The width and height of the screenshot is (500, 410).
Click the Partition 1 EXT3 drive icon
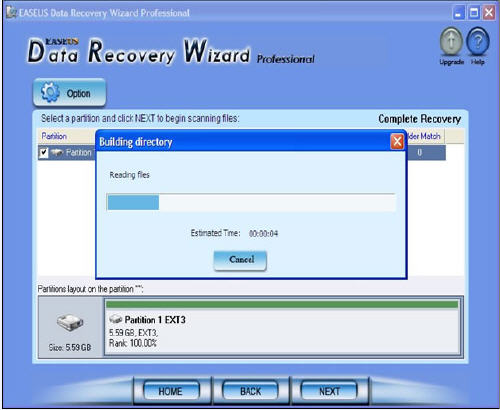(116, 319)
